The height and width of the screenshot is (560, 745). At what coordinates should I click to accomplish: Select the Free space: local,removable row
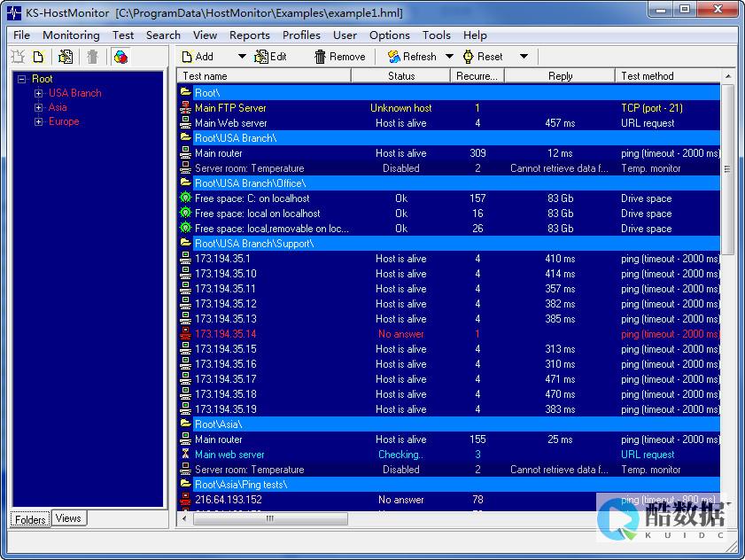click(x=449, y=229)
